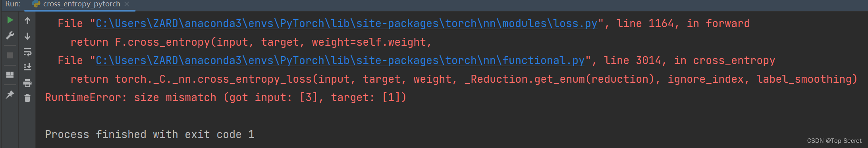868x148 pixels.
Task: Open run configuration wrench settings
Action: [x=10, y=36]
